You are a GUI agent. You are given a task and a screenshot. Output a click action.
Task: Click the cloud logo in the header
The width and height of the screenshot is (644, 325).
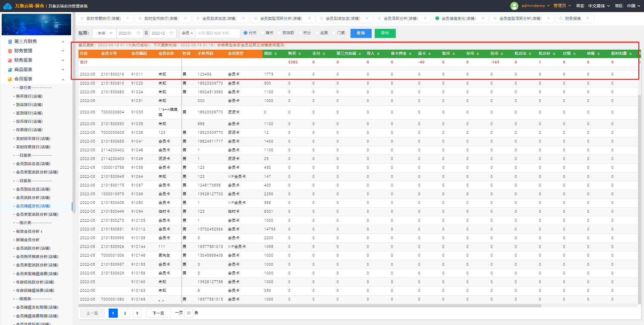(x=7, y=6)
